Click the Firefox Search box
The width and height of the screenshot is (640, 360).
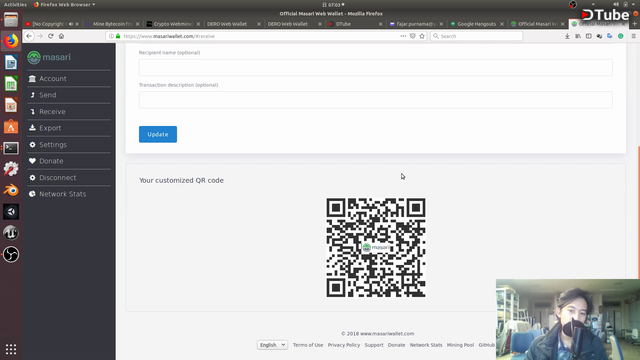(476, 36)
